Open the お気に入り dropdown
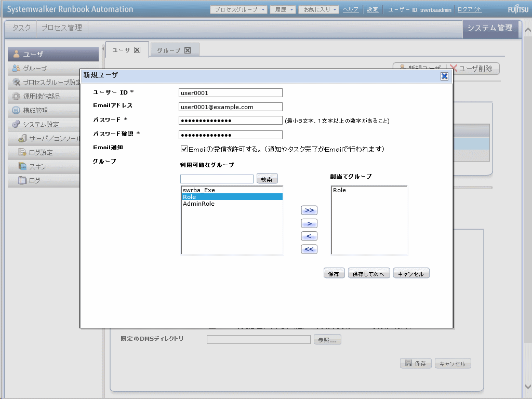The height and width of the screenshot is (399, 532). coord(319,9)
